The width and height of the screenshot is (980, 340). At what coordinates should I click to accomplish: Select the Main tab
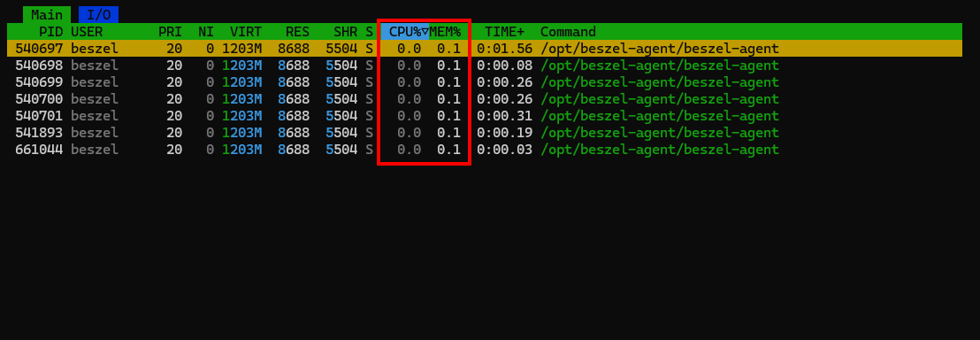pos(47,14)
